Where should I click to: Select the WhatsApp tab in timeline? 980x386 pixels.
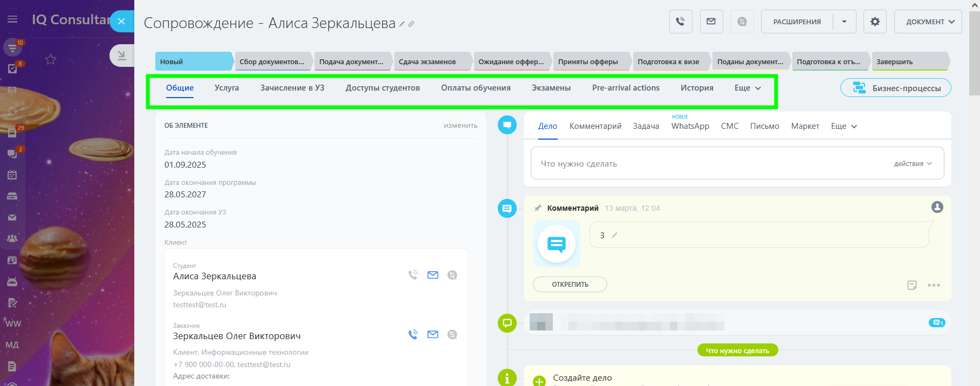pyautogui.click(x=690, y=126)
